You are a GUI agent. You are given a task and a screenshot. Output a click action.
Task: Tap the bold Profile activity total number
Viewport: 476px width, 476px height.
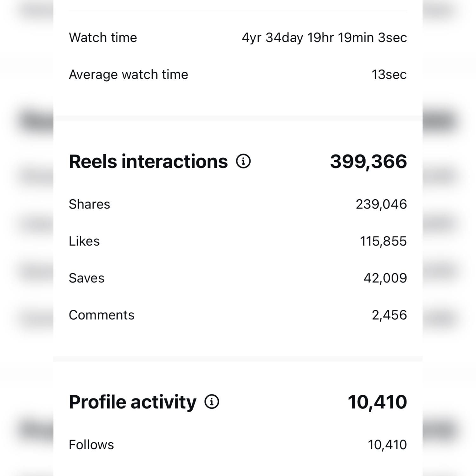click(x=377, y=402)
